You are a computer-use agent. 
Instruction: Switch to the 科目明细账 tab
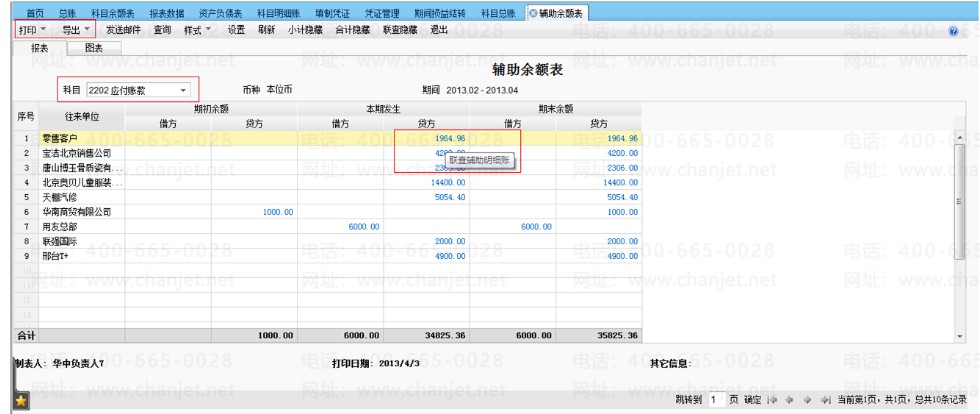click(x=279, y=13)
